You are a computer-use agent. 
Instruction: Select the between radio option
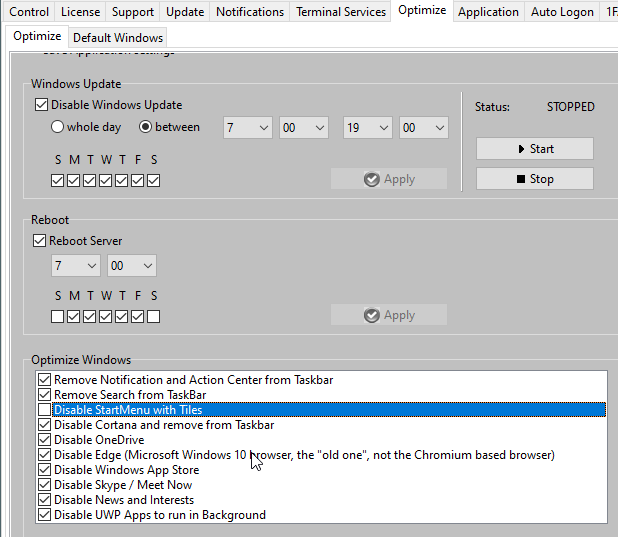[x=145, y=127]
